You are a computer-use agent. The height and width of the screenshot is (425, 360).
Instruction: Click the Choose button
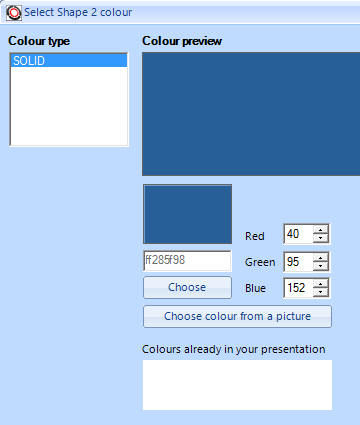(x=187, y=287)
